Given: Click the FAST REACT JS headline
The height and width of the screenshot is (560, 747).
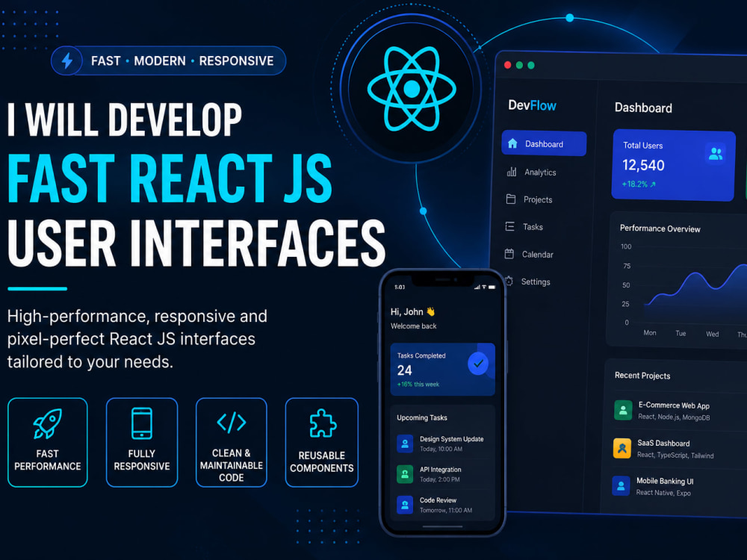Looking at the screenshot, I should [x=170, y=178].
